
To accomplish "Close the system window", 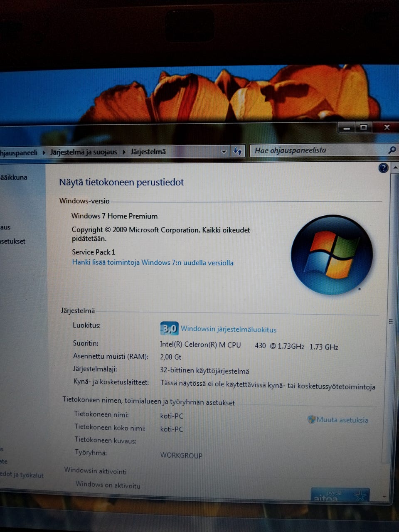I will 387,127.
